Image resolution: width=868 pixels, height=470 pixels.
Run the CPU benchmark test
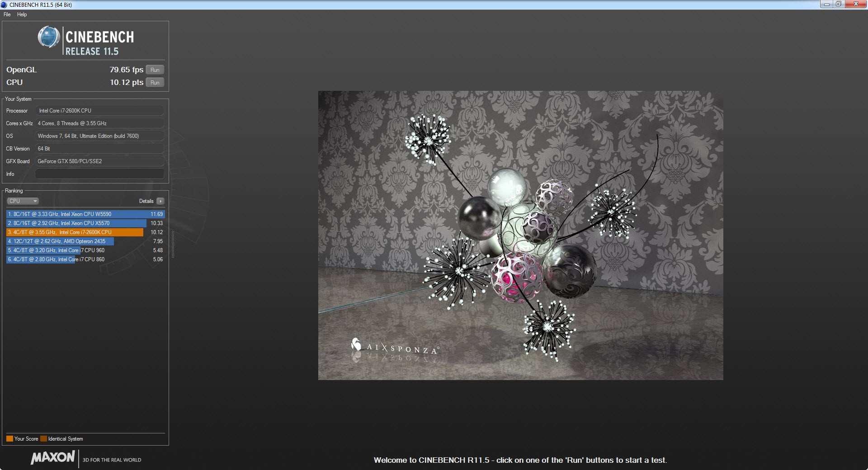pyautogui.click(x=155, y=83)
